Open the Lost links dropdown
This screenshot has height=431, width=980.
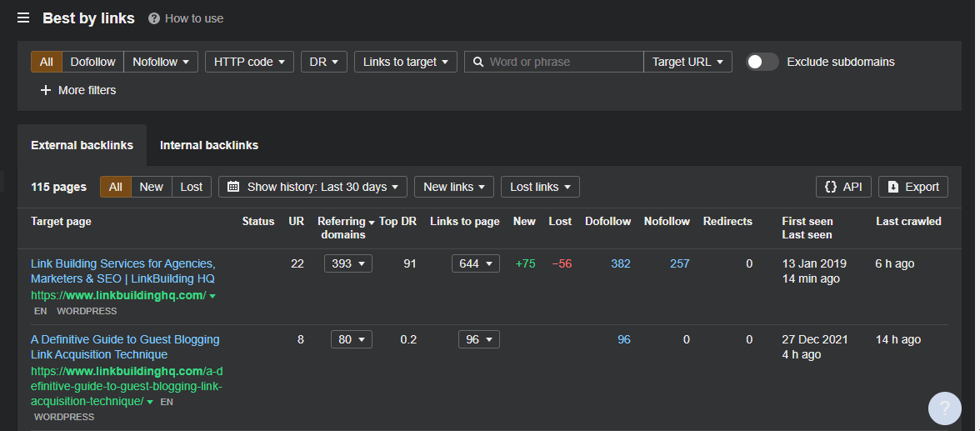(x=540, y=187)
